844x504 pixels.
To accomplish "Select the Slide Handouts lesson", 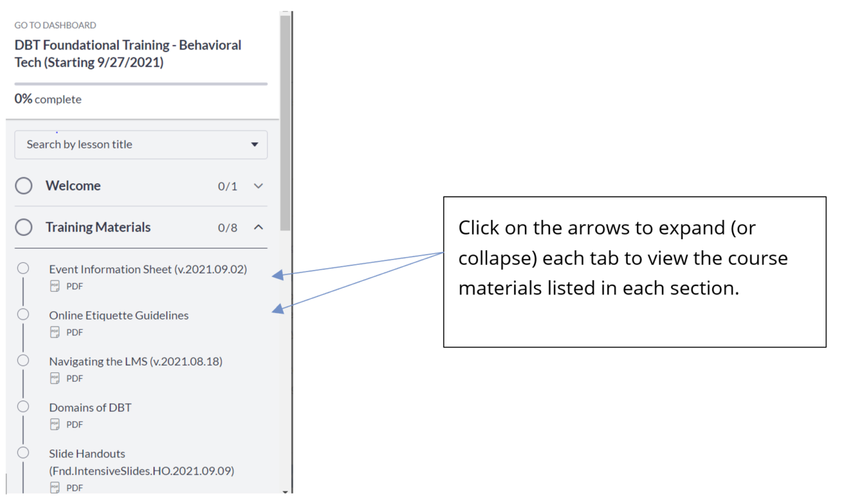I will (86, 454).
